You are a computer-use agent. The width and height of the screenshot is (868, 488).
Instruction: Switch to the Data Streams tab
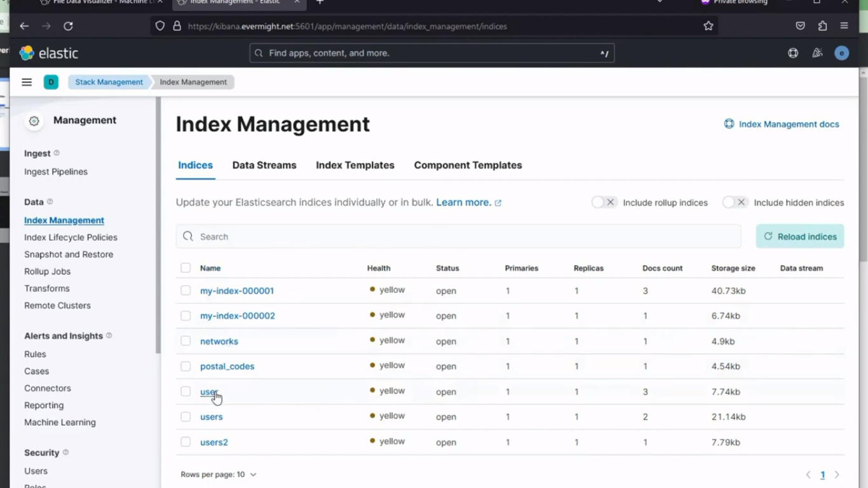point(264,165)
